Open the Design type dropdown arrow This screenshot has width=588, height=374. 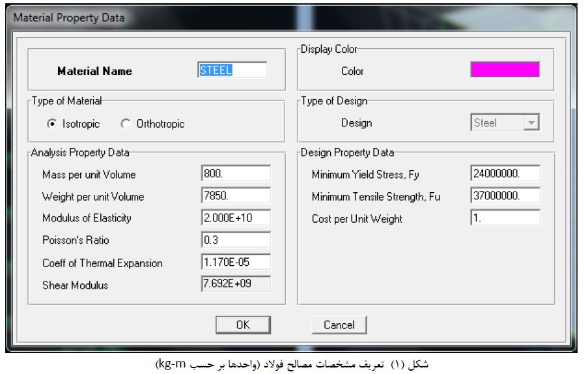click(531, 122)
